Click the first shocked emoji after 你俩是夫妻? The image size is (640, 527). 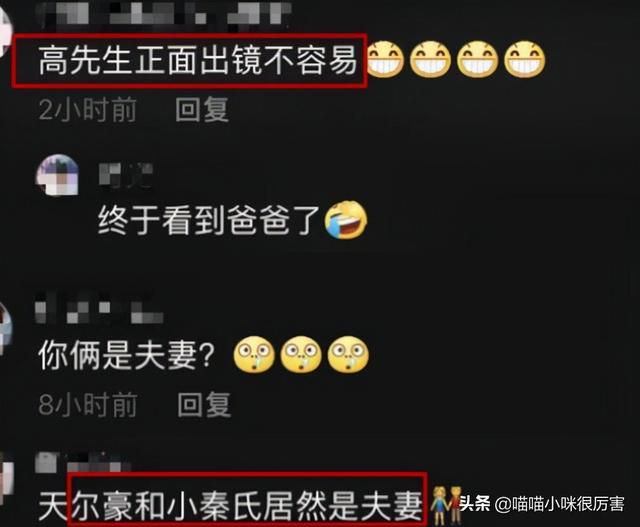(x=254, y=354)
